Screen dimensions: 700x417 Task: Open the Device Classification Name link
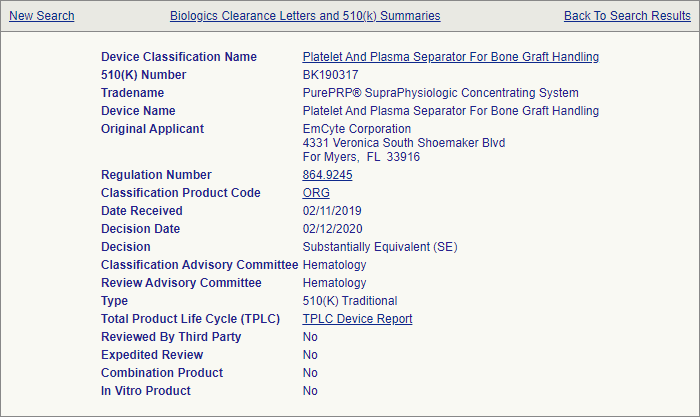(x=451, y=57)
